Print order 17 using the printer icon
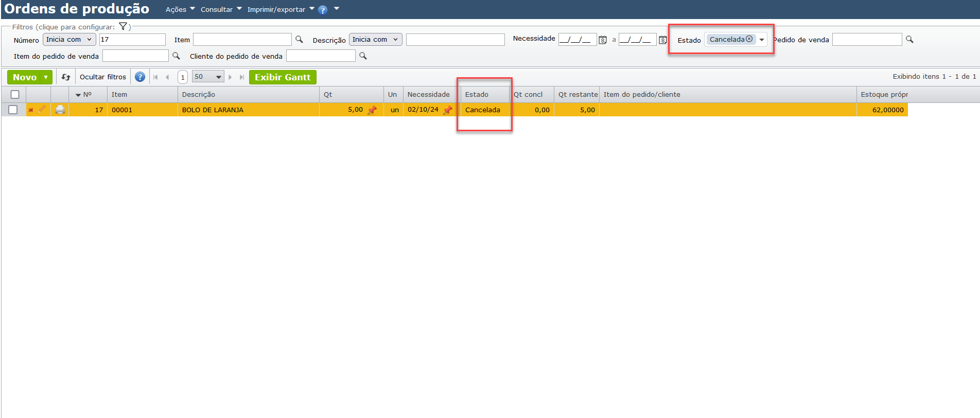This screenshot has height=418, width=980. 60,110
